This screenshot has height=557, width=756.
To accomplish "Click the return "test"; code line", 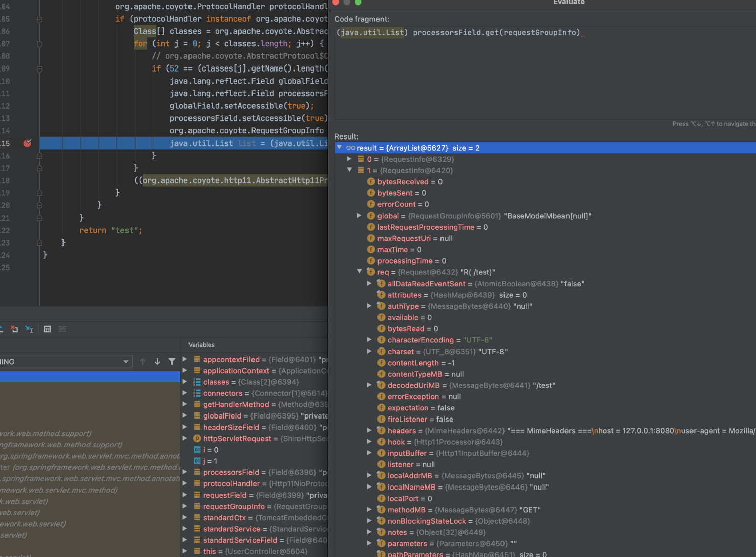I will tap(110, 230).
